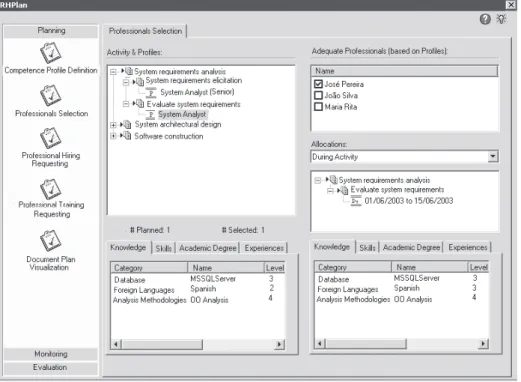Click right table scroll left arrow
The width and height of the screenshot is (521, 382).
(320, 343)
